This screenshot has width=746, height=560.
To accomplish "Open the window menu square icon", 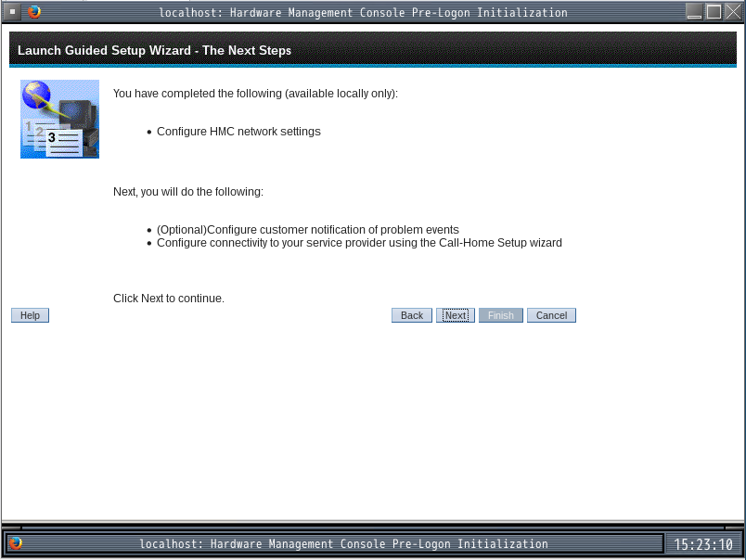I will coord(12,12).
